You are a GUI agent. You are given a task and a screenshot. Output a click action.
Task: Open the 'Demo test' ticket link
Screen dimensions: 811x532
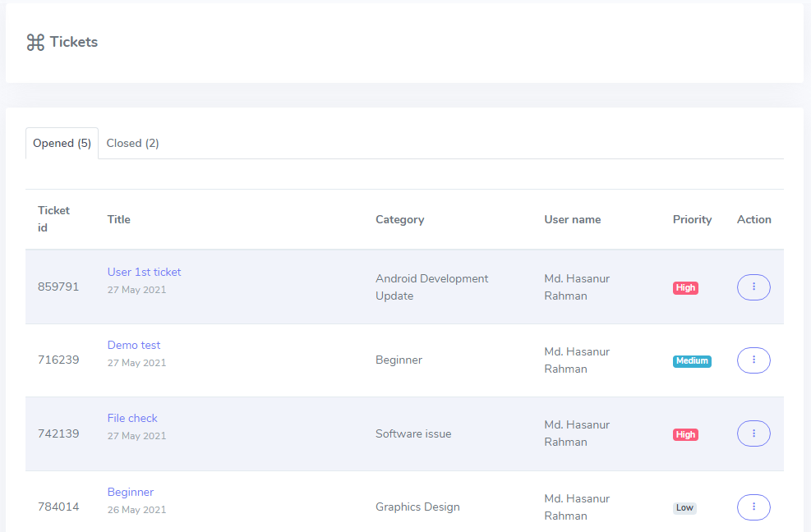point(134,345)
